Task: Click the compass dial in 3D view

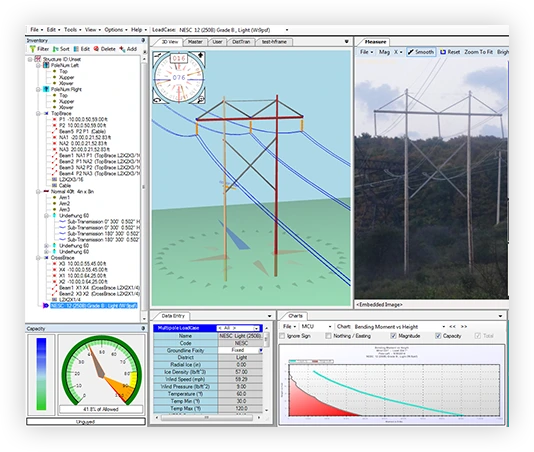Action: [179, 77]
